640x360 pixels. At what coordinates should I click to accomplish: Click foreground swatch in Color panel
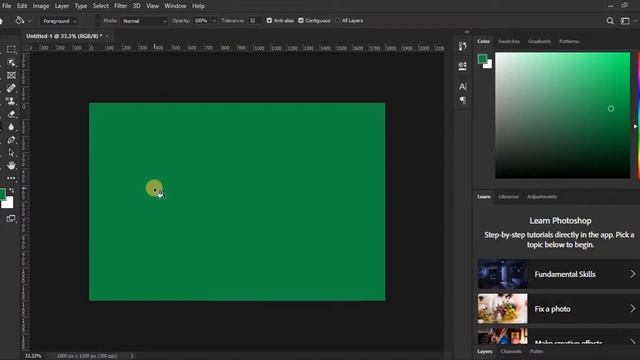pos(482,59)
